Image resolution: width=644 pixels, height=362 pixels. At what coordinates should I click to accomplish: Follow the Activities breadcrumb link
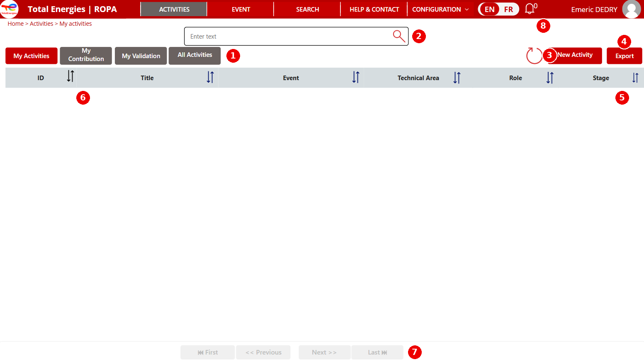[x=41, y=24]
